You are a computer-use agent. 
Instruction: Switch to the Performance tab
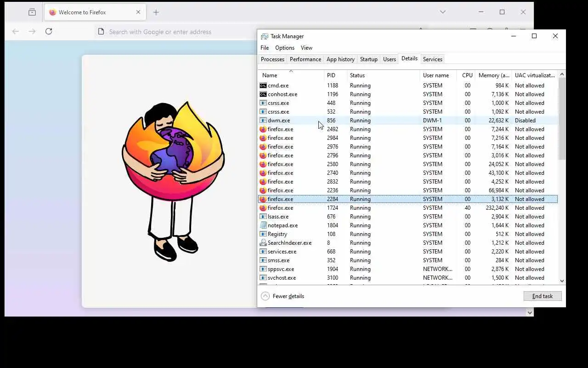(x=305, y=59)
